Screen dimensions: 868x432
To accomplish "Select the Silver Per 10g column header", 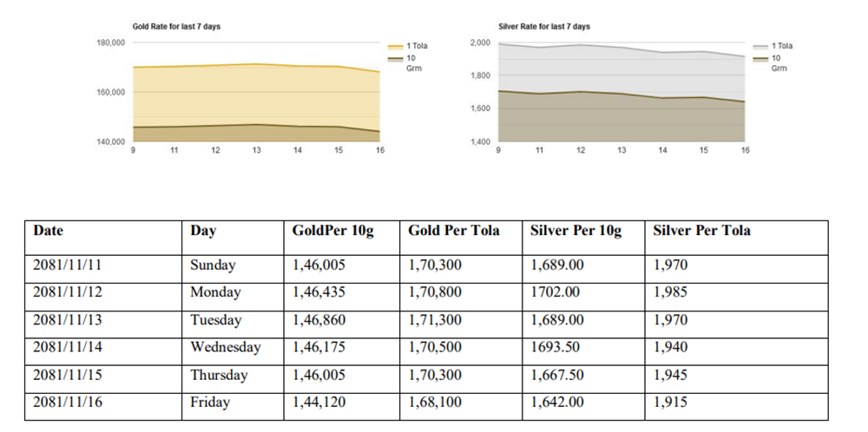I will (575, 231).
